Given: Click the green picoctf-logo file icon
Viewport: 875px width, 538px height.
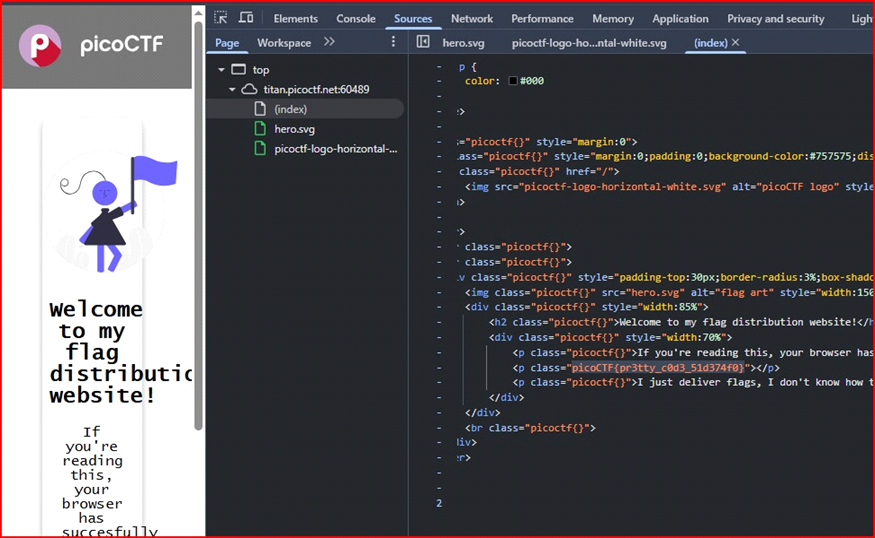Looking at the screenshot, I should 260,148.
